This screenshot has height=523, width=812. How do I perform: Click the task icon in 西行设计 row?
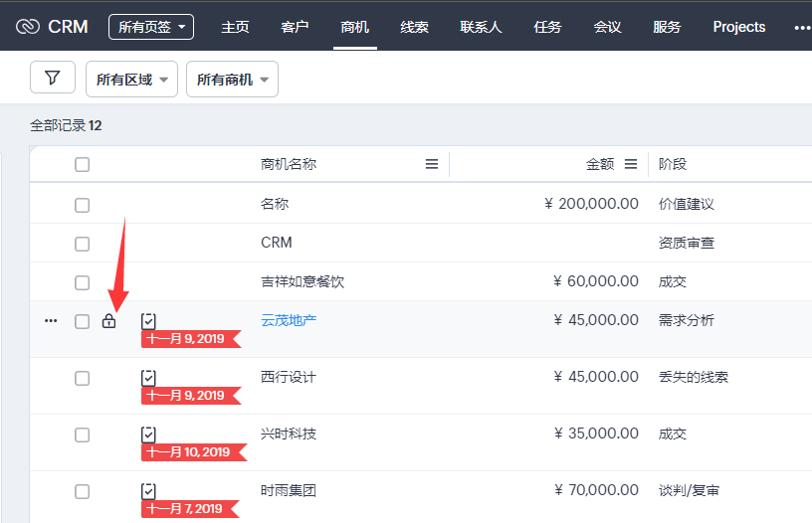148,377
